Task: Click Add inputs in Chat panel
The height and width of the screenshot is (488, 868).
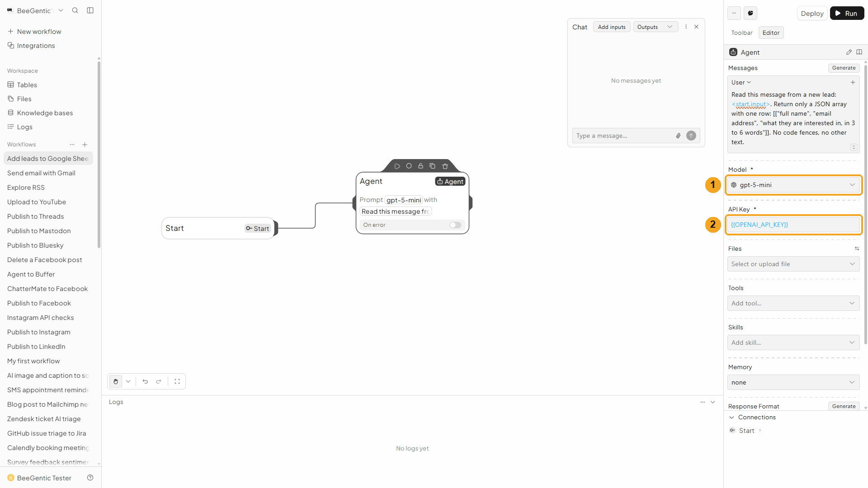Action: [x=612, y=27]
